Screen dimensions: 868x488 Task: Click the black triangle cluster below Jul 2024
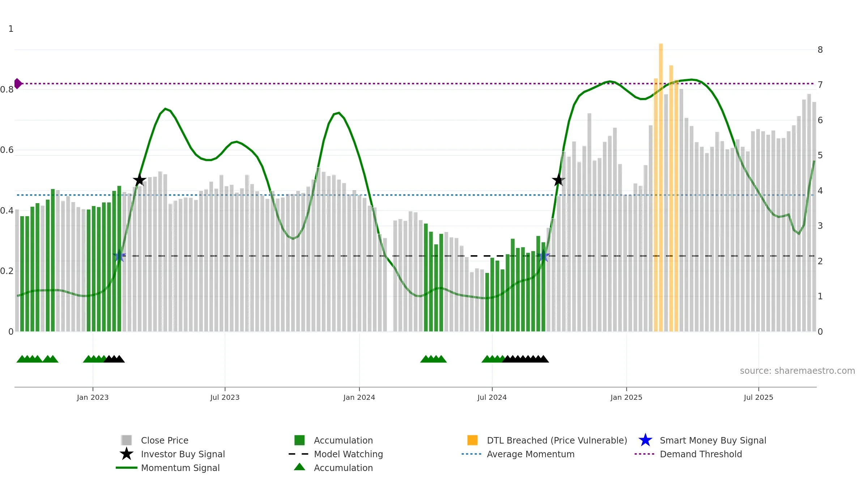coord(526,359)
